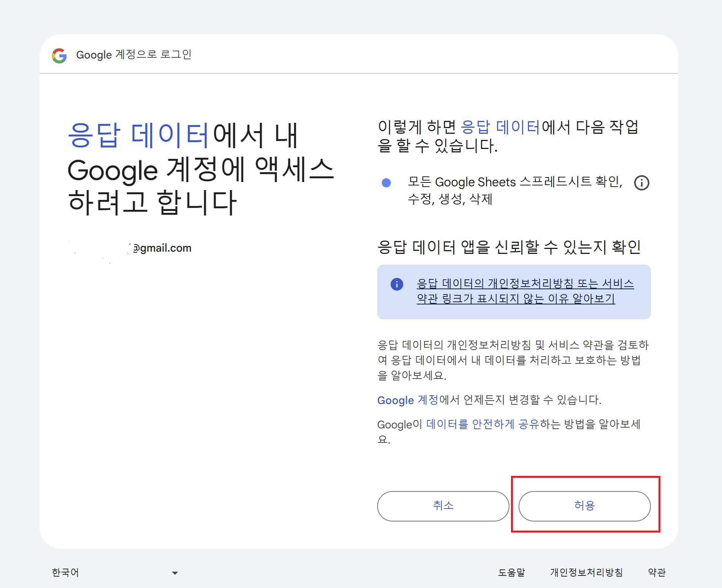
Task: Click the '응답 데이터 앱을 신뢰할 수 있는지 확인' heading
Action: click(509, 247)
